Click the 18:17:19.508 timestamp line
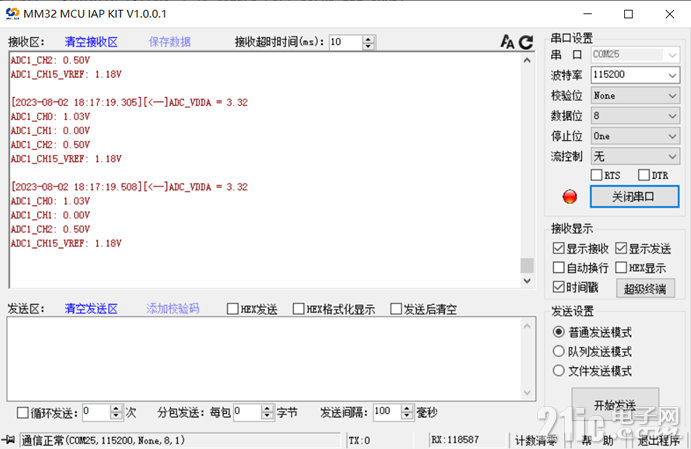691x449 pixels. pyautogui.click(x=130, y=187)
